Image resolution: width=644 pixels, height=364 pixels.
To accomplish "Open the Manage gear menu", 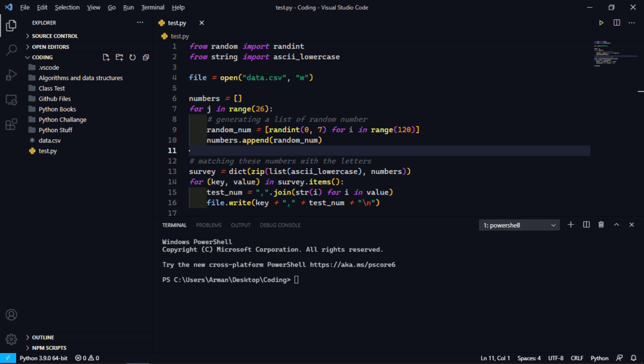I will coord(11,339).
